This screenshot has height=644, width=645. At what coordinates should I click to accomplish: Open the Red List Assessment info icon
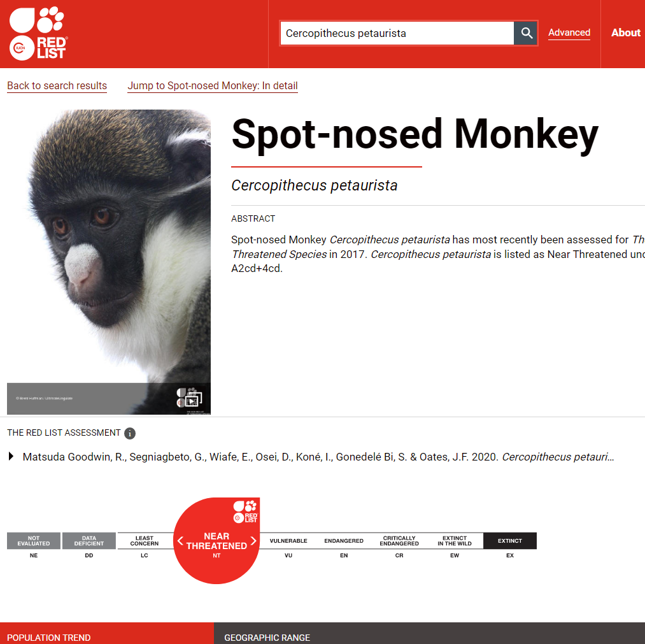[x=130, y=433]
